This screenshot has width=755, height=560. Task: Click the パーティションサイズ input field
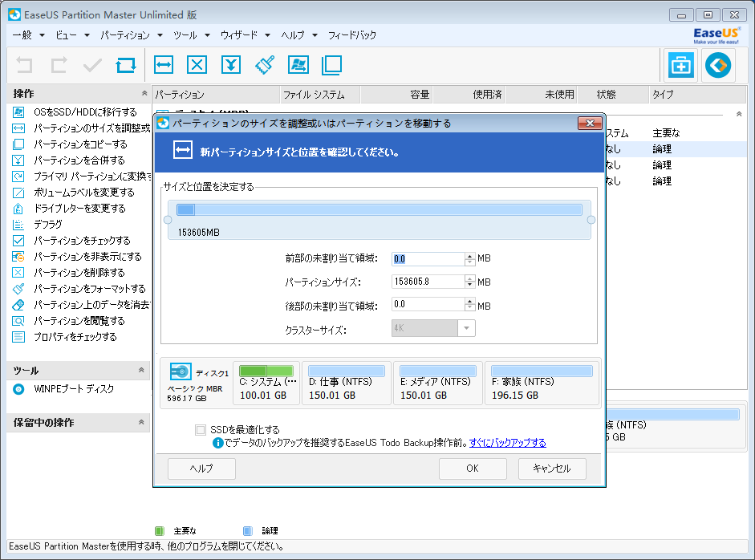(428, 282)
